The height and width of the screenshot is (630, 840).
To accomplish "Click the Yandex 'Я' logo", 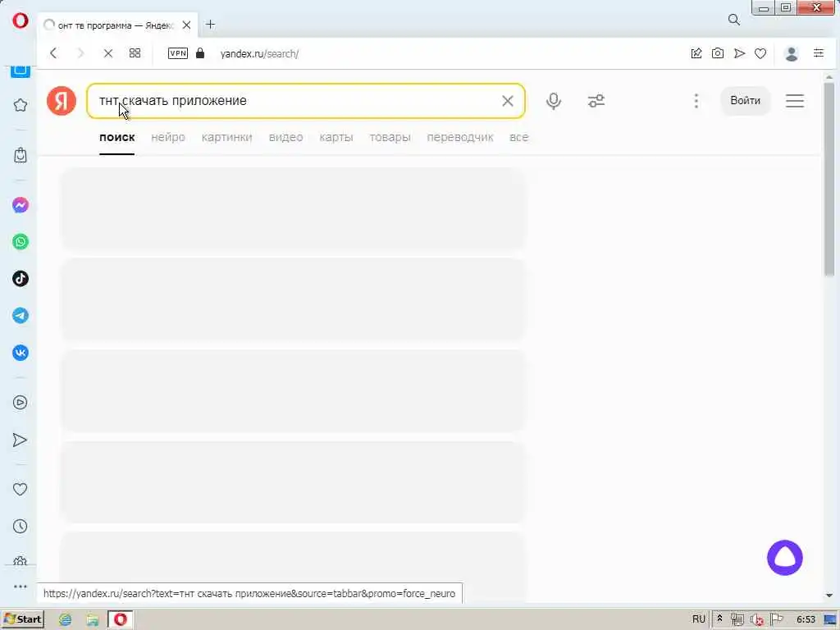I will click(61, 101).
